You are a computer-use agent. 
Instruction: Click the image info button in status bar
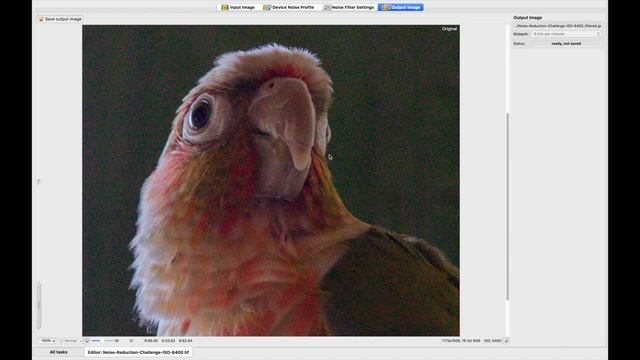507,340
